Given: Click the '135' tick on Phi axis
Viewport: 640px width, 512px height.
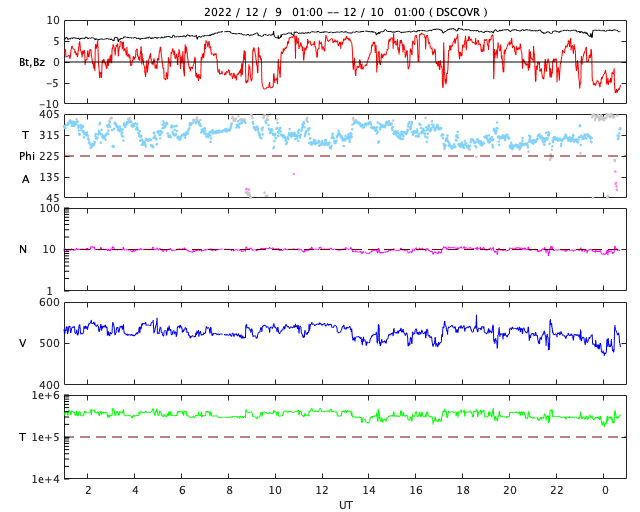Looking at the screenshot, I should (49, 177).
